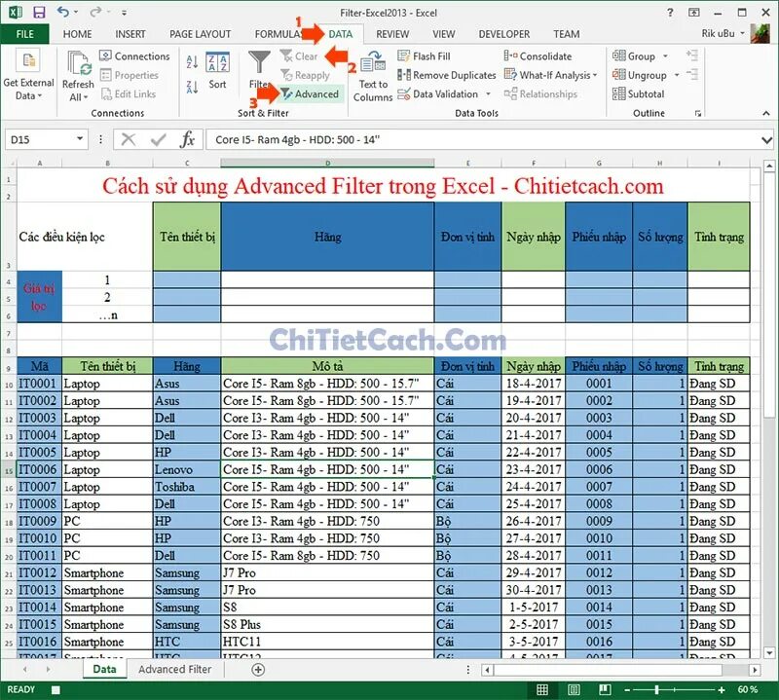Click vertical scrollbar down arrow
The image size is (779, 700).
click(768, 653)
